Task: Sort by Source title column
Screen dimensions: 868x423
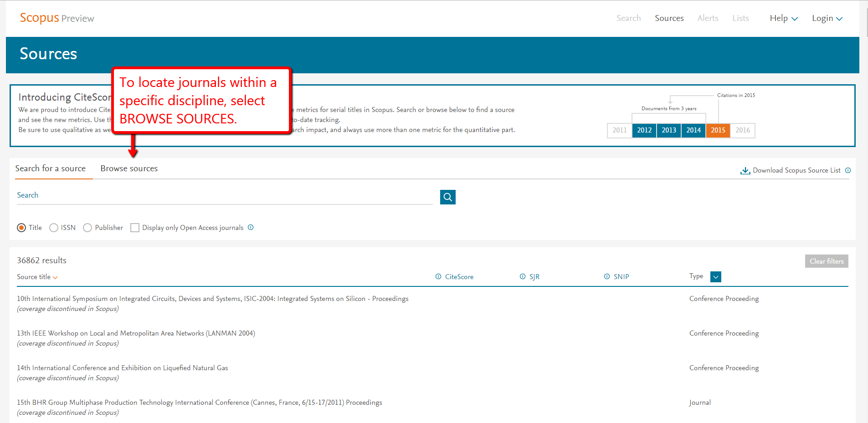Action: pyautogui.click(x=37, y=277)
